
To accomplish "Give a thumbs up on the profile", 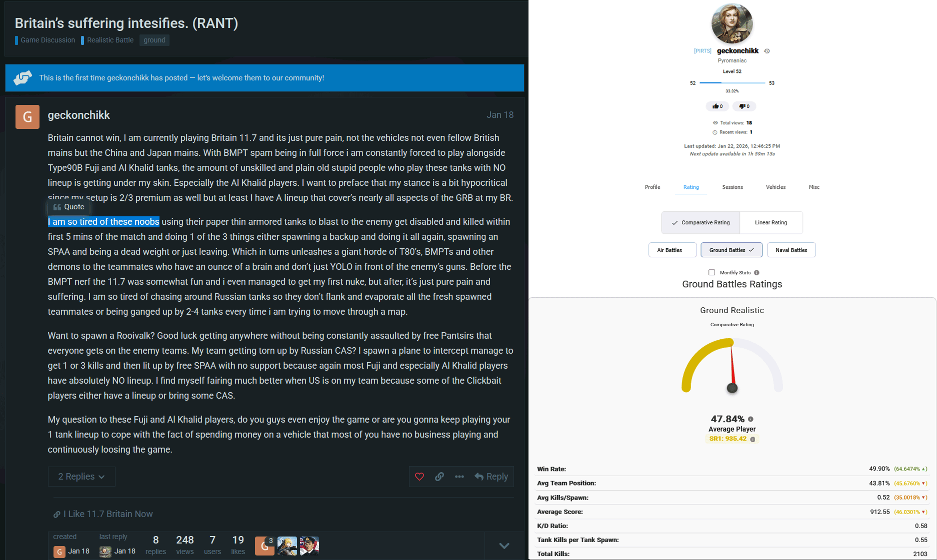I will (717, 106).
